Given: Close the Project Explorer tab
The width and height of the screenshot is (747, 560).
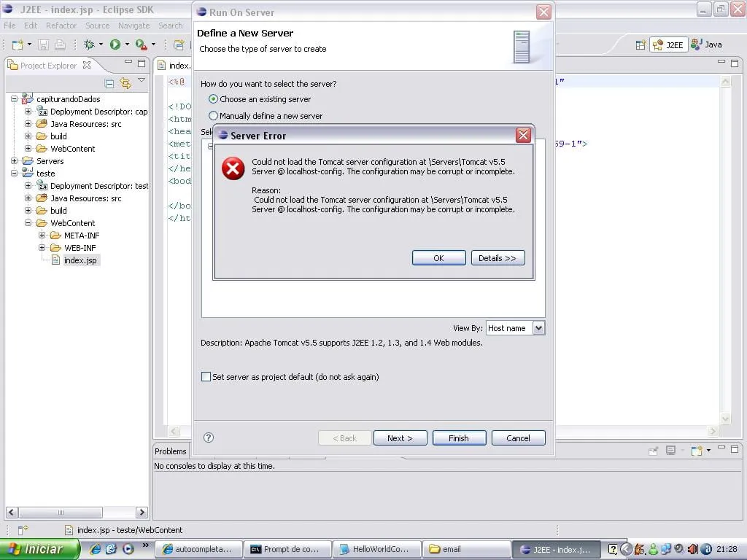Looking at the screenshot, I should [87, 65].
